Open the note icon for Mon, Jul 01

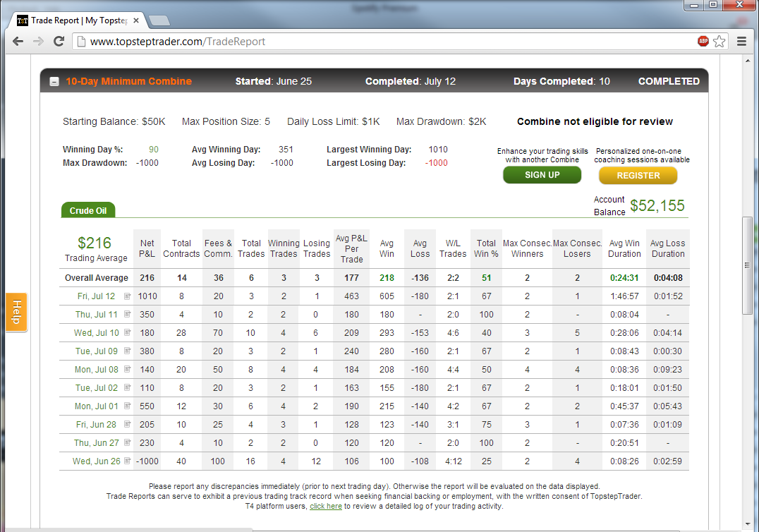[x=127, y=406]
